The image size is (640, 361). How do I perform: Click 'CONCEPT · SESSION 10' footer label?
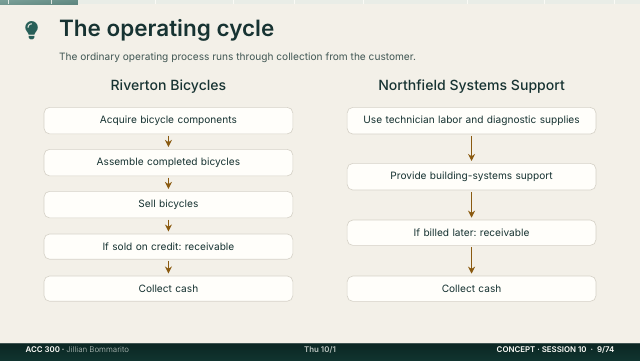click(x=541, y=349)
